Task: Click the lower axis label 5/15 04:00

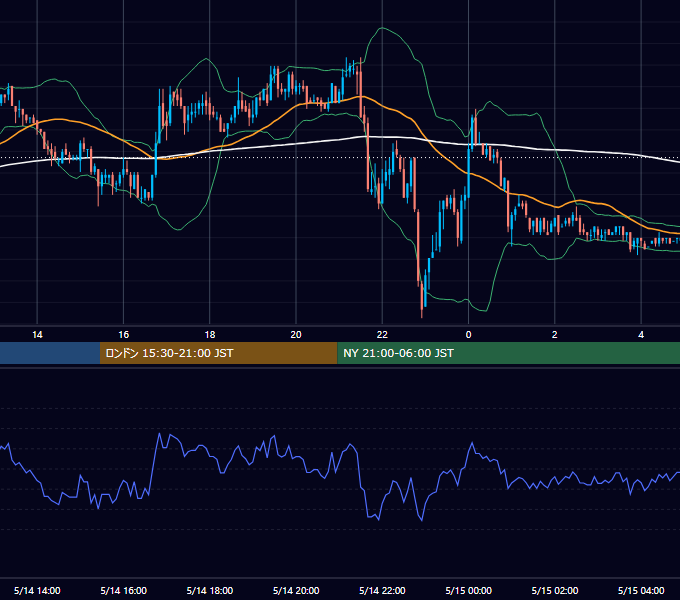Action: pos(641,590)
